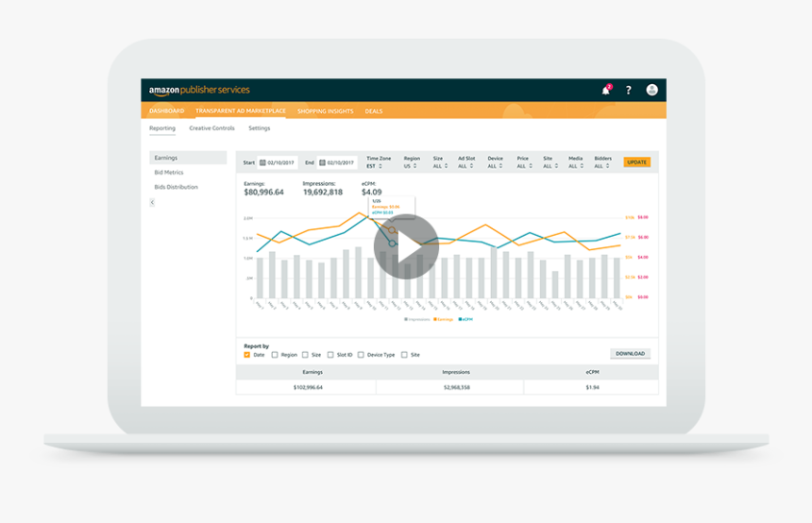
Task: Select Bid Metrics in the sidebar
Action: (169, 173)
